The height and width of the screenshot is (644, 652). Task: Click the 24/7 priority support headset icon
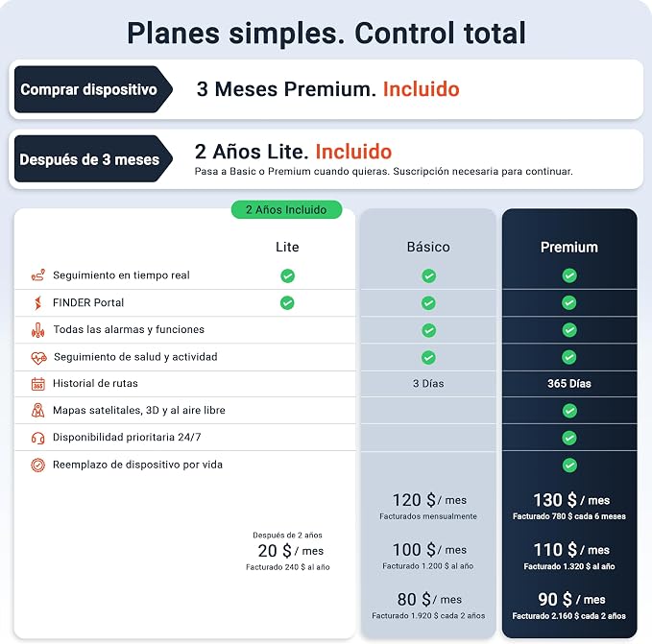click(37, 438)
